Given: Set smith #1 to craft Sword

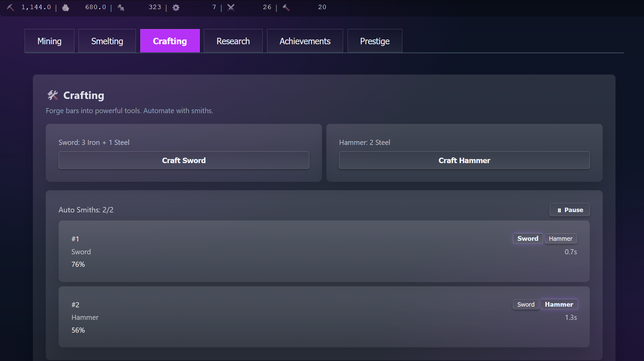Looking at the screenshot, I should pyautogui.click(x=528, y=238).
